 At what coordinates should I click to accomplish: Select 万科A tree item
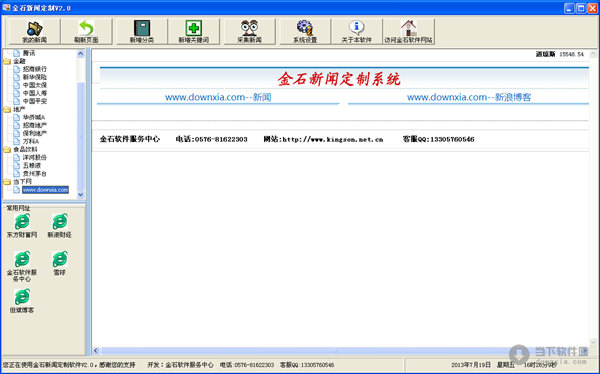31,142
